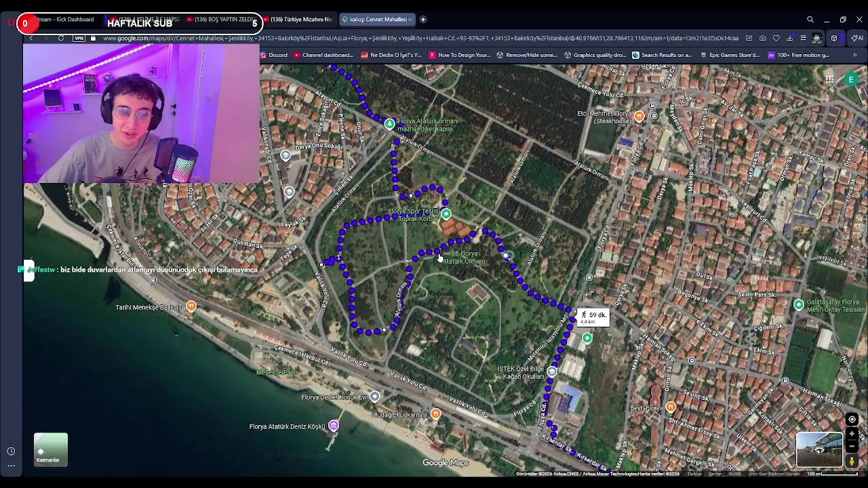Open Opera sidebar history clock icon
The height and width of the screenshot is (488, 868).
click(x=11, y=451)
